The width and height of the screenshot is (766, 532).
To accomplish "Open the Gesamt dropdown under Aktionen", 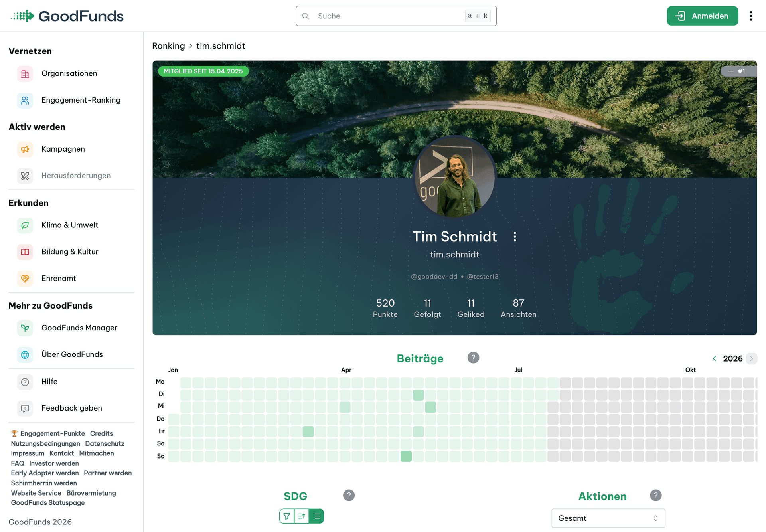I will tap(608, 518).
